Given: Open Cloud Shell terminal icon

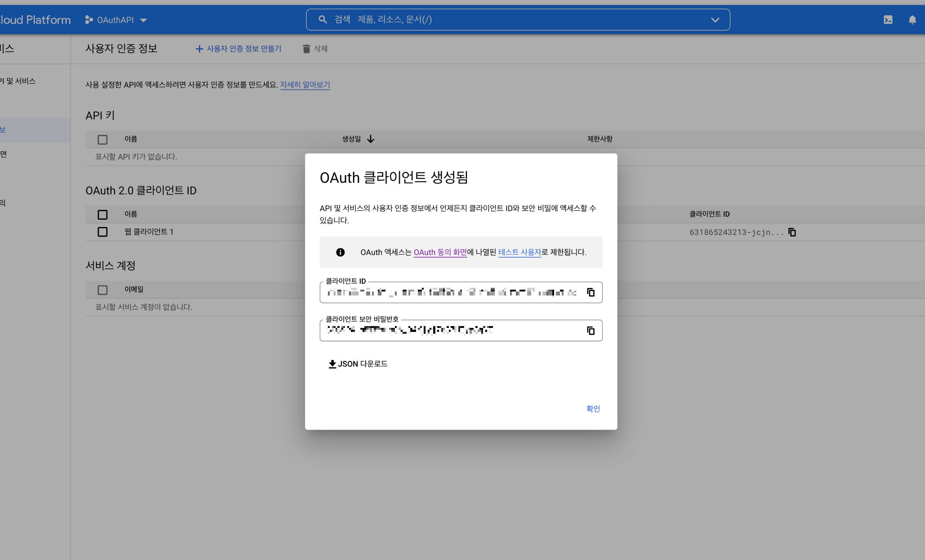Looking at the screenshot, I should coord(888,20).
